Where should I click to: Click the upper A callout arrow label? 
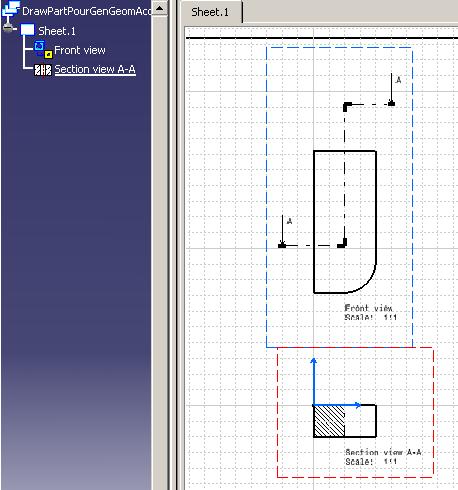[398, 80]
